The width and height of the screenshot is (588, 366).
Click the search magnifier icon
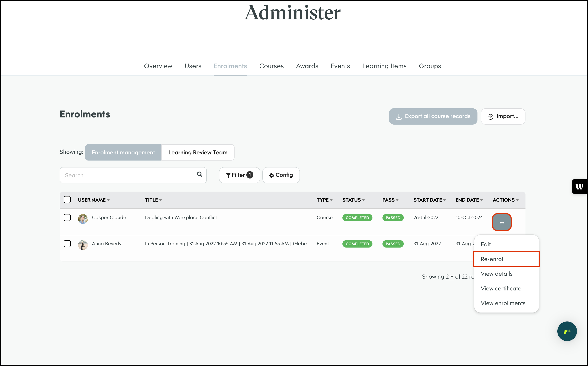pyautogui.click(x=199, y=174)
